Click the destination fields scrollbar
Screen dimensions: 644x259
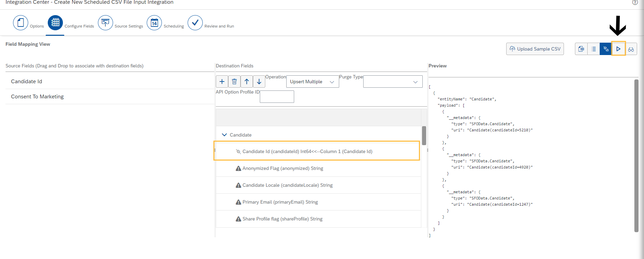(424, 136)
